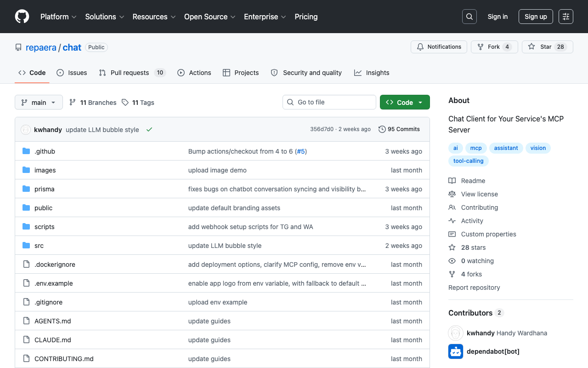View the 11 Branches link
This screenshot has height=368, width=588.
(x=93, y=103)
